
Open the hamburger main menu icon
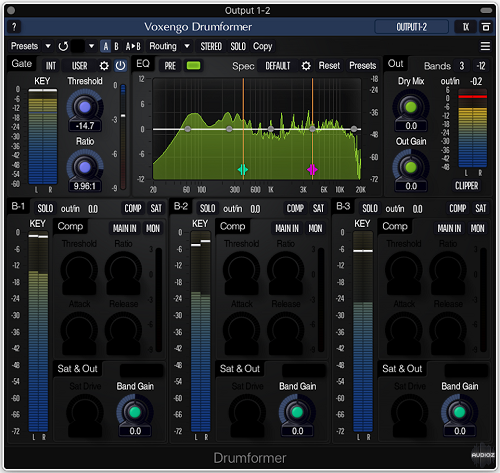coord(485,46)
